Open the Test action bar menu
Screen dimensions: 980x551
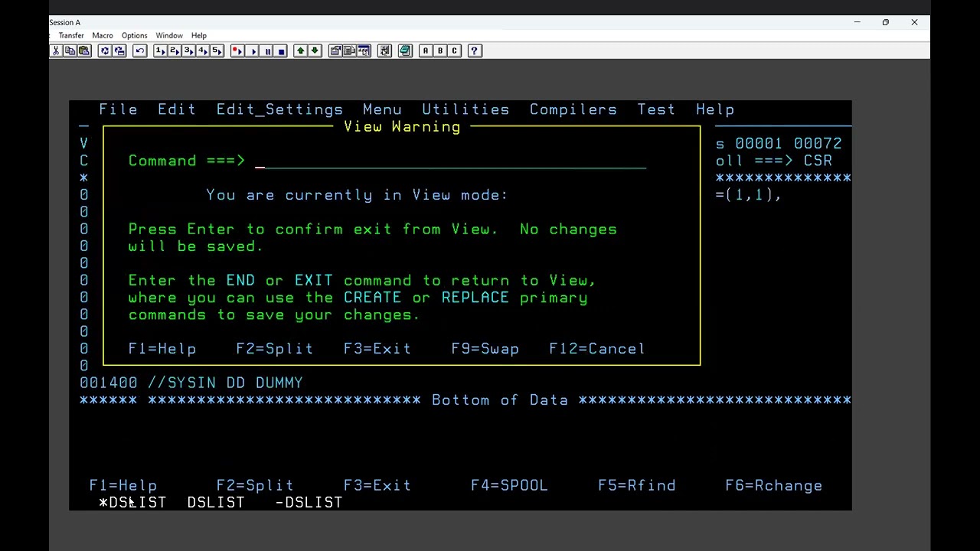(x=656, y=109)
